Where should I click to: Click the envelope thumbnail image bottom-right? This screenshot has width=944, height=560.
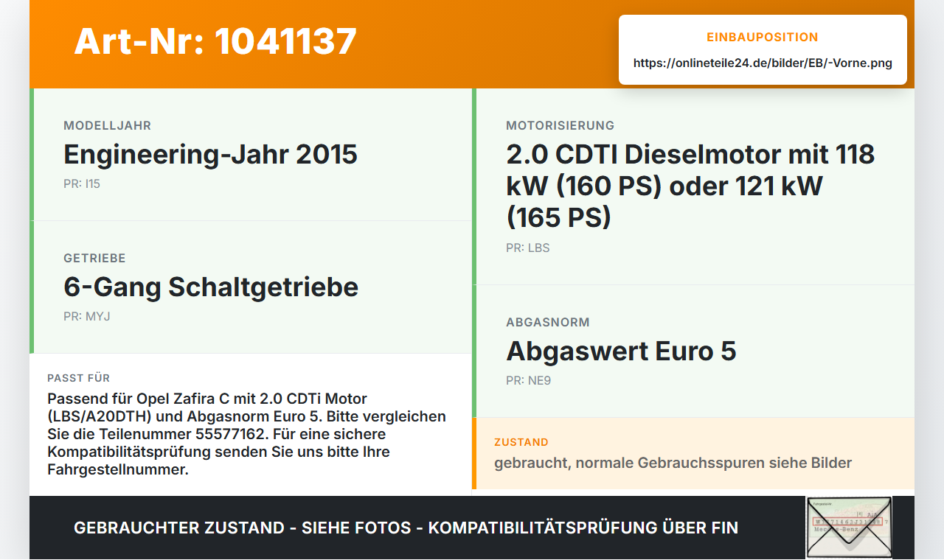coord(849,528)
